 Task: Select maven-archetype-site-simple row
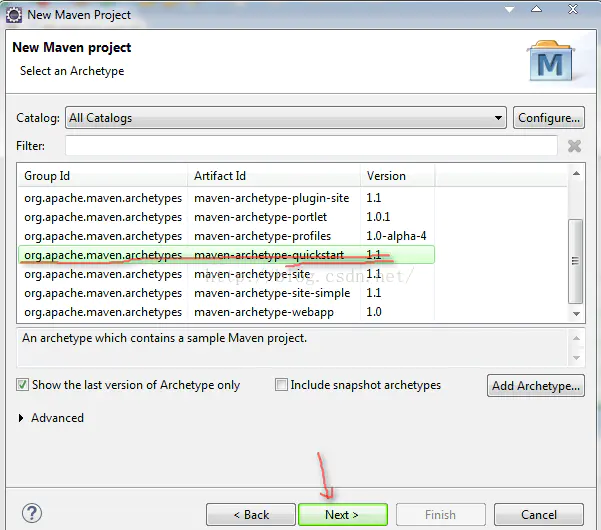click(226, 293)
